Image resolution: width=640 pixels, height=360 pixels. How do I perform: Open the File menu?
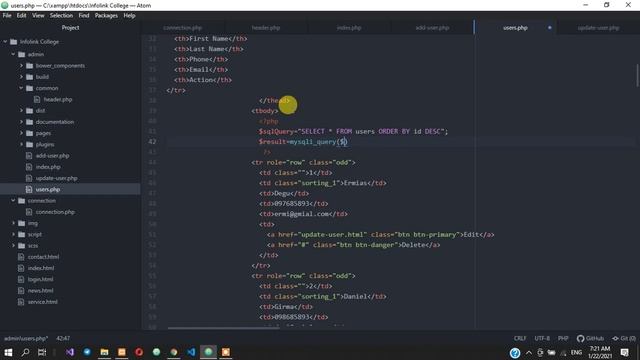(7, 16)
